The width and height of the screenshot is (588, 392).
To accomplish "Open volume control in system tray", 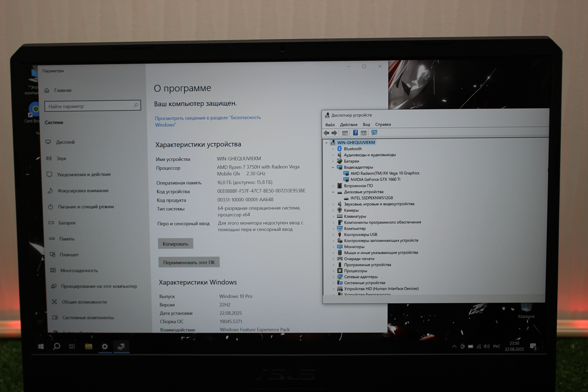I will pos(486,346).
